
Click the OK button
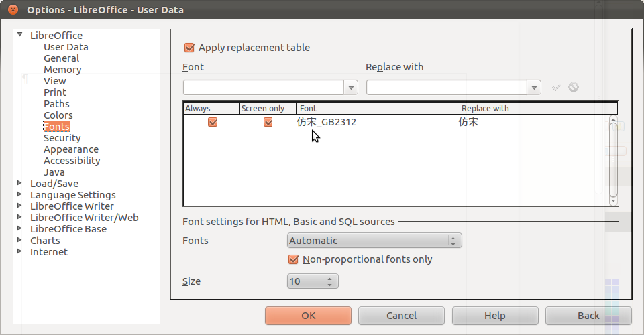tap(308, 316)
